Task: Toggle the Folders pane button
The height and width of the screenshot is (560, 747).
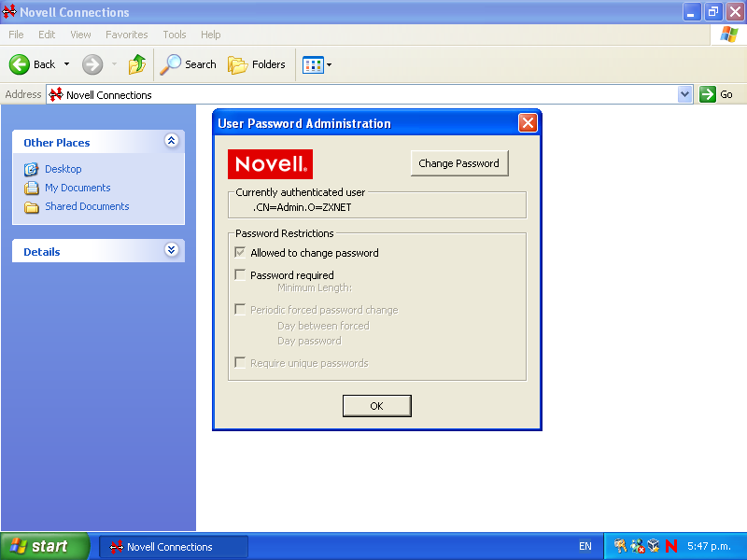Action: click(x=257, y=64)
